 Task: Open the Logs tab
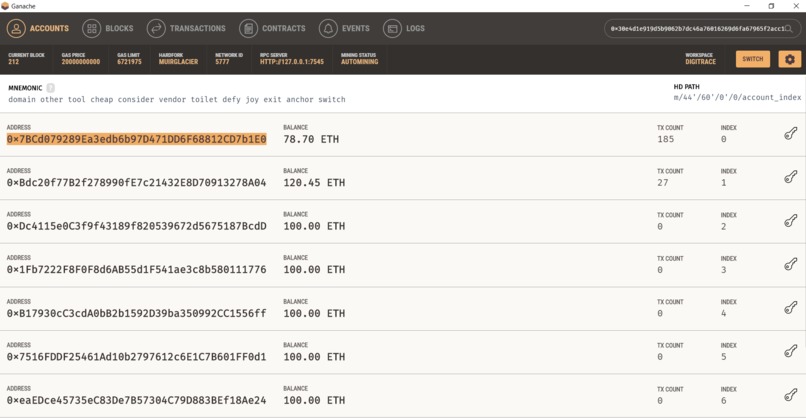[404, 28]
